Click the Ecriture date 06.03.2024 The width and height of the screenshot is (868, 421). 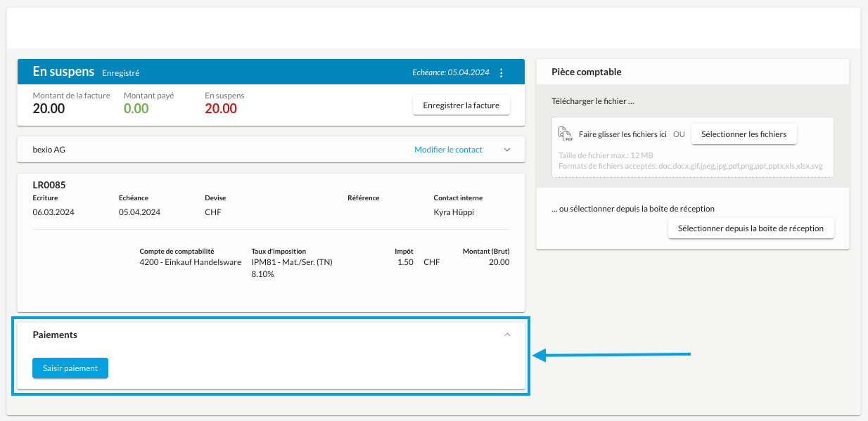(x=53, y=212)
